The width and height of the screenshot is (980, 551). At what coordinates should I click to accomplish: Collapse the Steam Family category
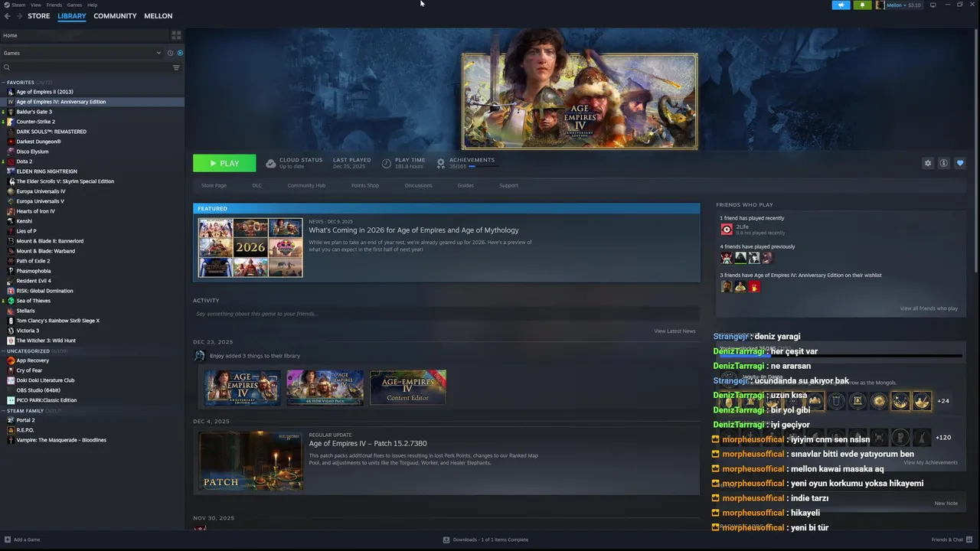3,410
